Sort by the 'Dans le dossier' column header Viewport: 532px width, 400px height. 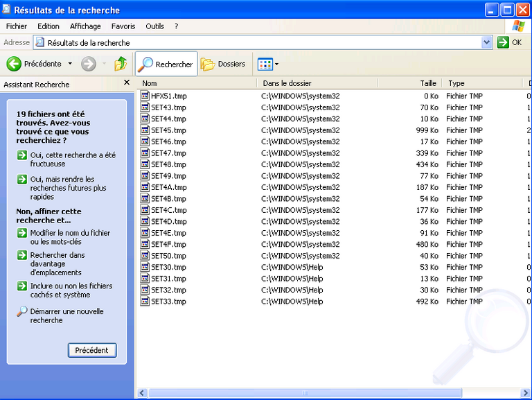point(317,83)
